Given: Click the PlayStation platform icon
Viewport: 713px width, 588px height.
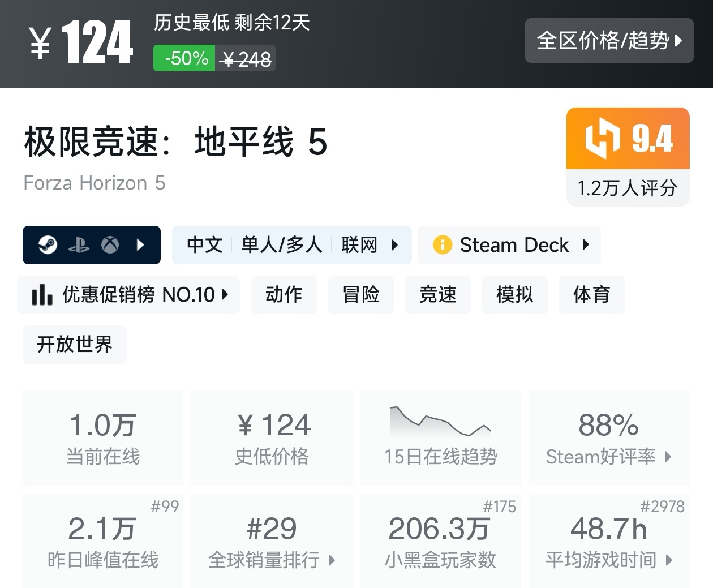Looking at the screenshot, I should pos(79,245).
